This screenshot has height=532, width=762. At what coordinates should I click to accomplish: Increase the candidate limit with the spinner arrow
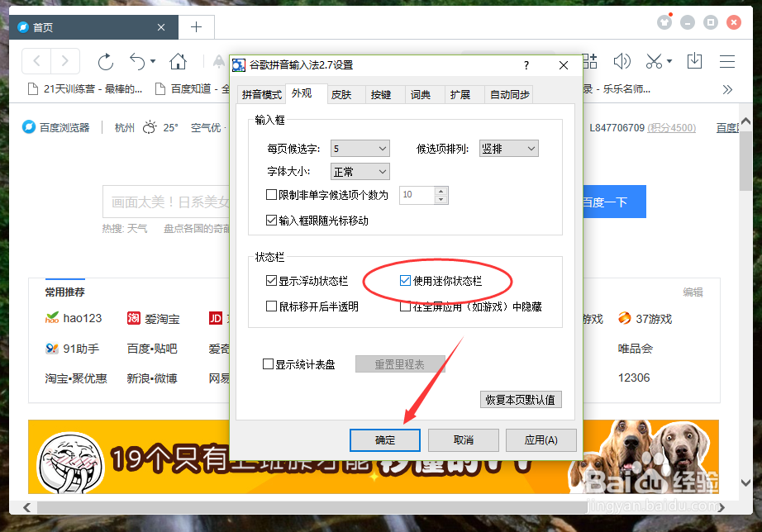click(442, 191)
